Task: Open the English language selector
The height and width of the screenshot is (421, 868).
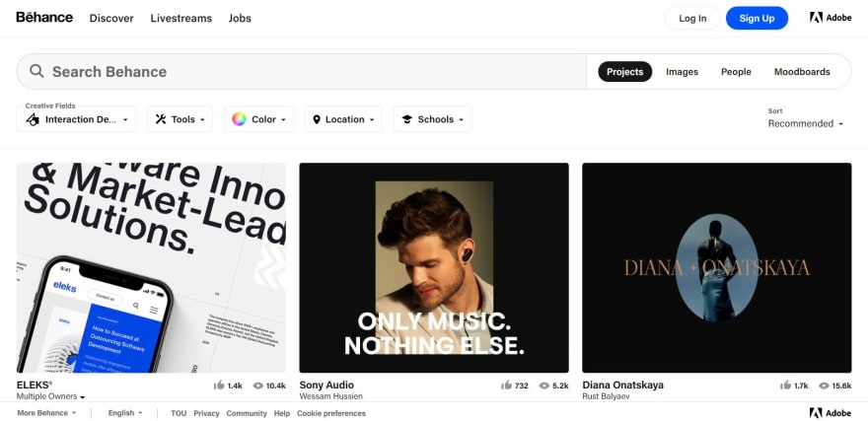Action: click(125, 413)
